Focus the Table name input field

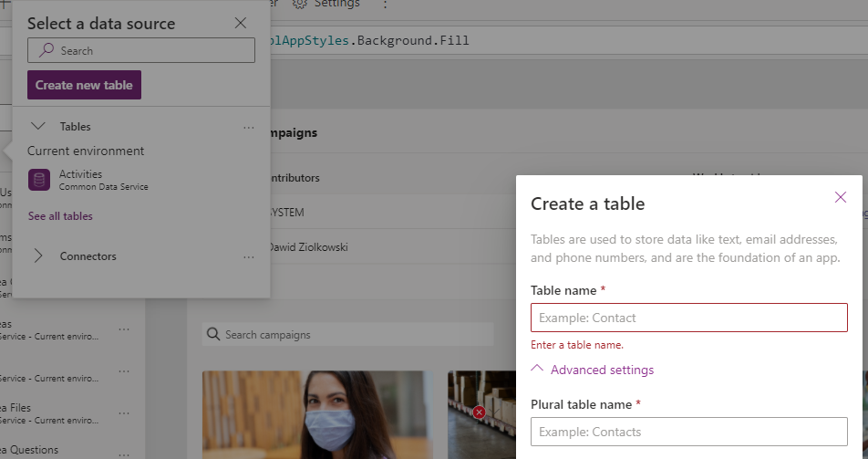(x=688, y=318)
